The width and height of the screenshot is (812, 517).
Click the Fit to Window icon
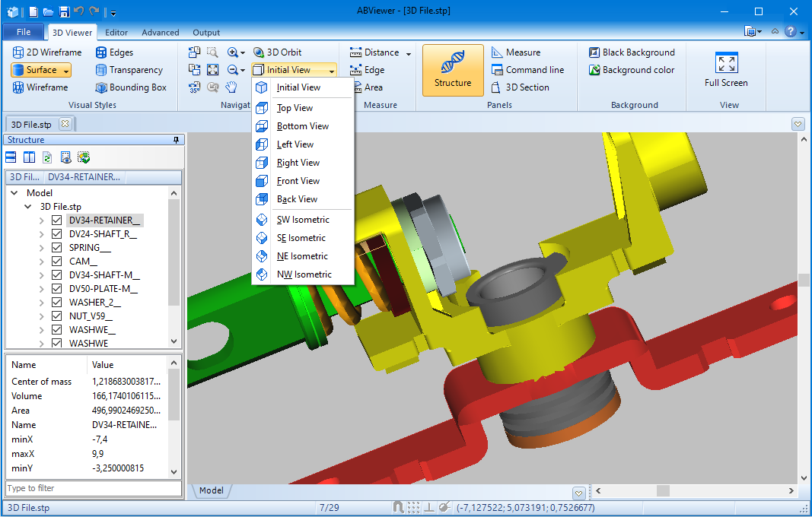pyautogui.click(x=213, y=70)
